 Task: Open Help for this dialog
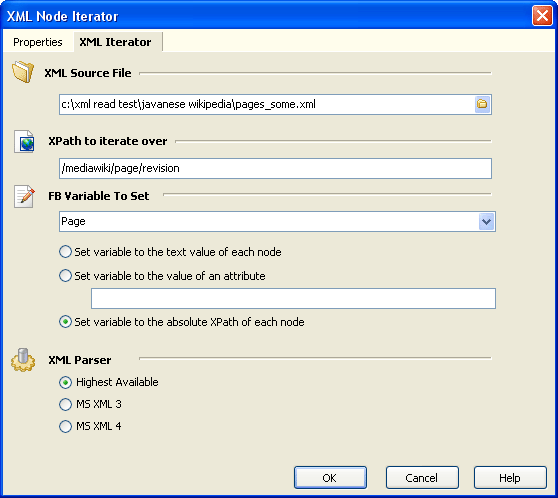coord(510,478)
